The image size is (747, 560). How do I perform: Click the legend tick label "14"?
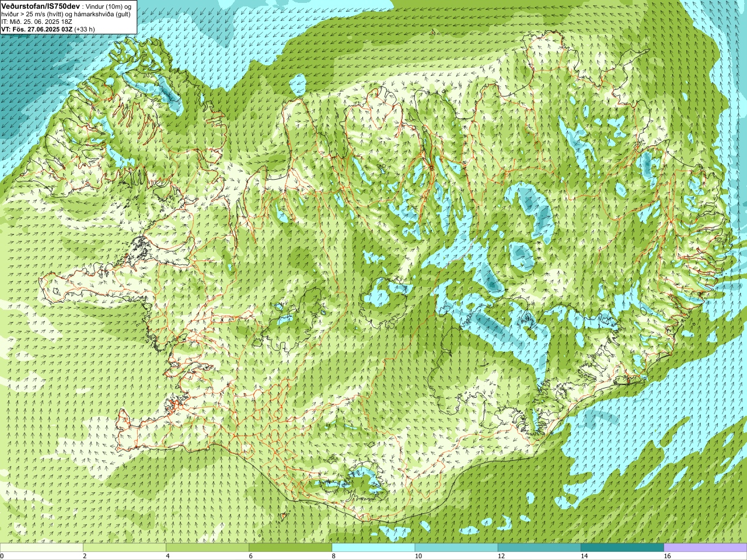pos(584,556)
